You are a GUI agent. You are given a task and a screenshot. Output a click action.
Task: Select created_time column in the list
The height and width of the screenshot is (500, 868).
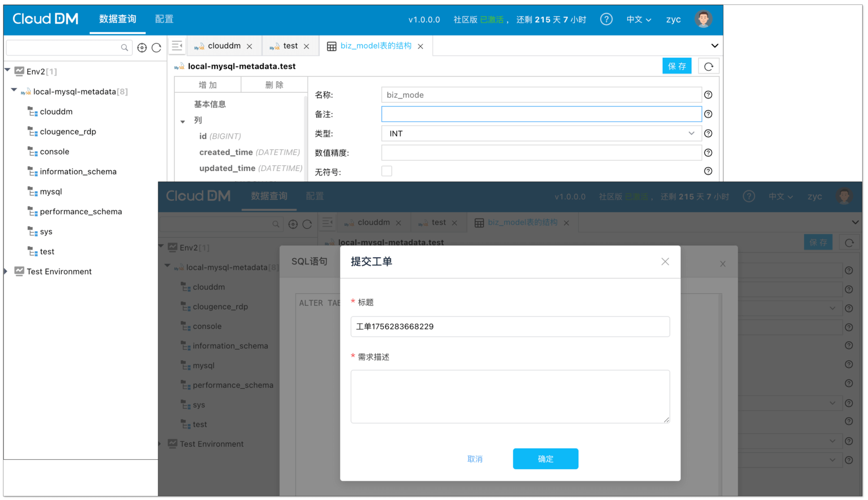226,152
